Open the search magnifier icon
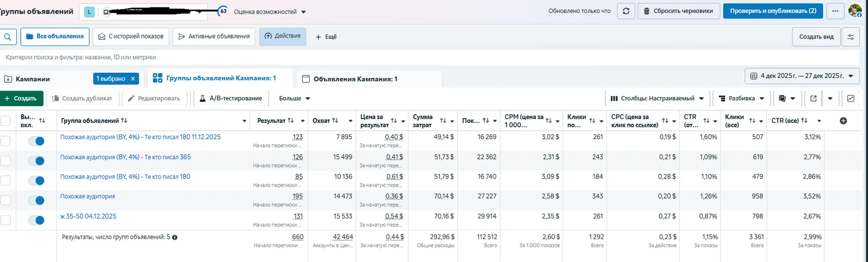The image size is (868, 262). coord(8,37)
